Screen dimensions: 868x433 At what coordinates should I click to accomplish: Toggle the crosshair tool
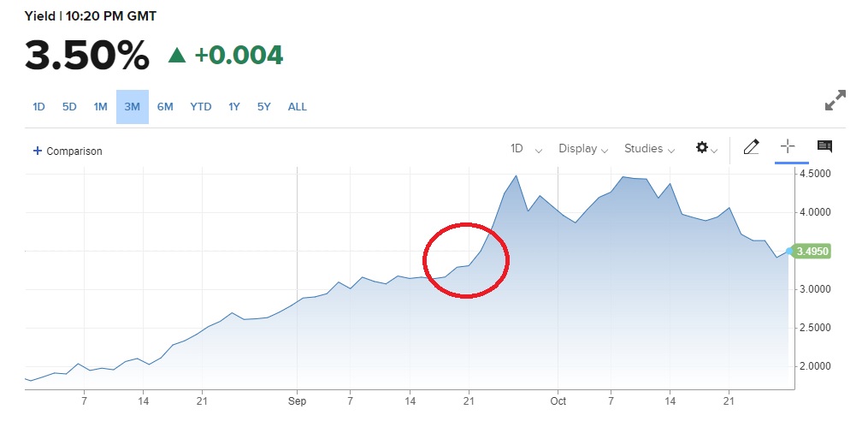[787, 146]
